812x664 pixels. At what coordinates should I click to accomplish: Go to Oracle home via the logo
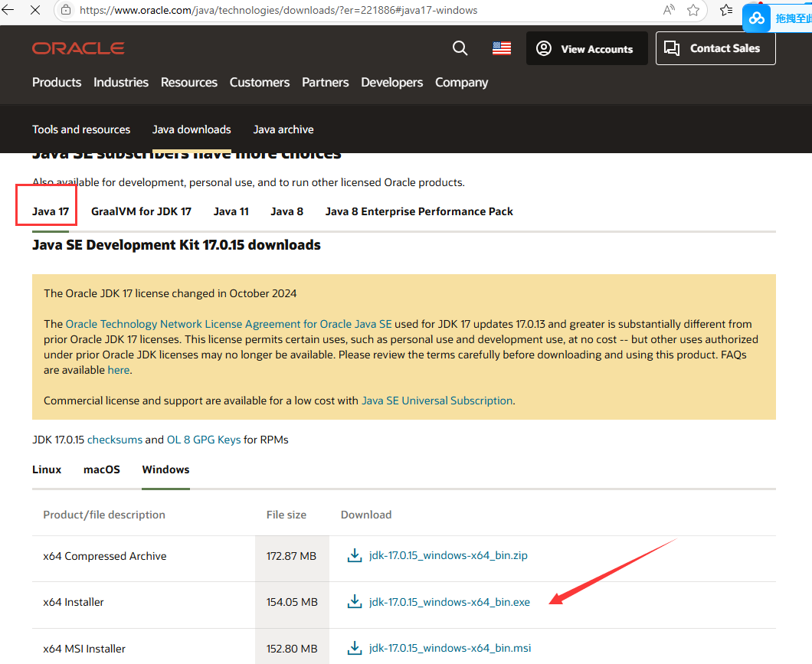point(78,48)
